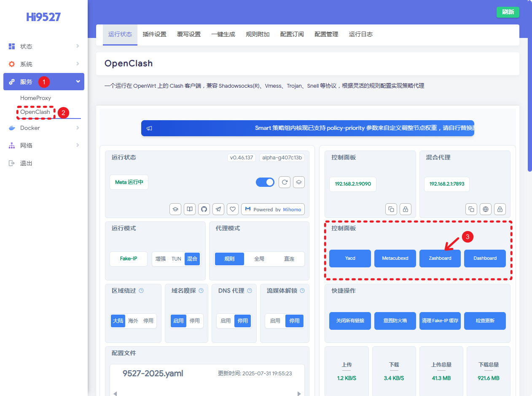
Task: Click the green 刷新 button
Action: (508, 12)
